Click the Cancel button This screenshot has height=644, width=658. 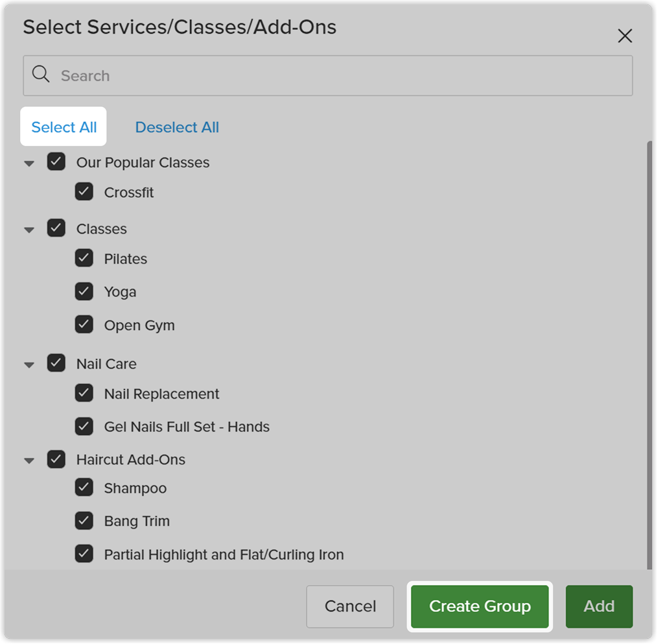point(350,606)
